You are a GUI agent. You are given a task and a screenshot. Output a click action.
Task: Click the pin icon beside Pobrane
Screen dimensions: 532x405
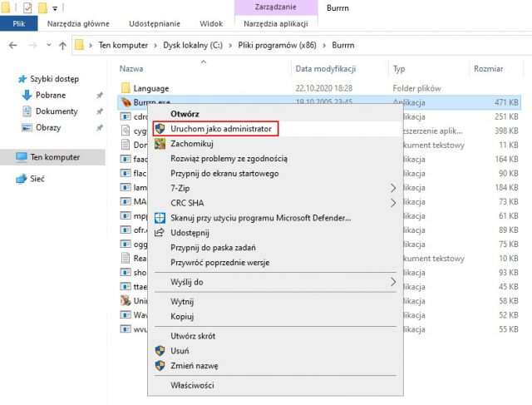pos(100,96)
